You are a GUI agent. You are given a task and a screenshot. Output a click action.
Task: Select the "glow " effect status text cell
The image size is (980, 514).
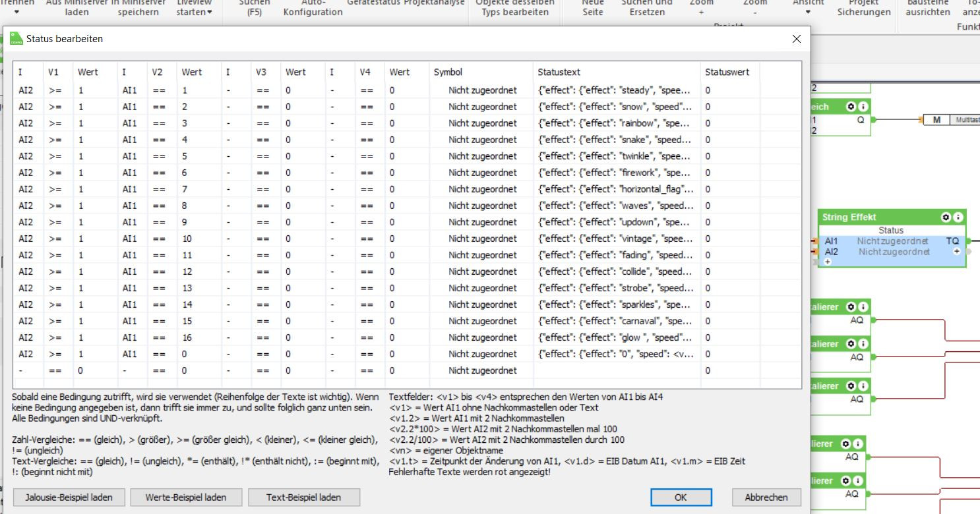coord(617,337)
